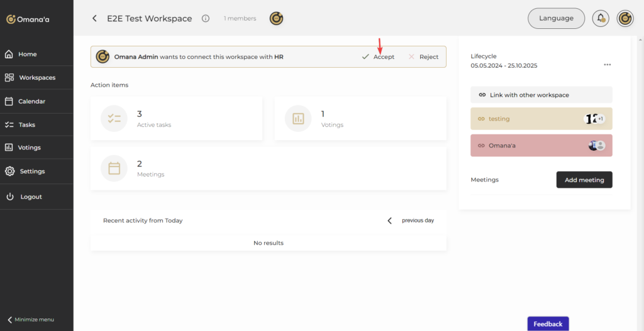
Task: Click the Meetings calendar icon card
Action: pyautogui.click(x=114, y=168)
